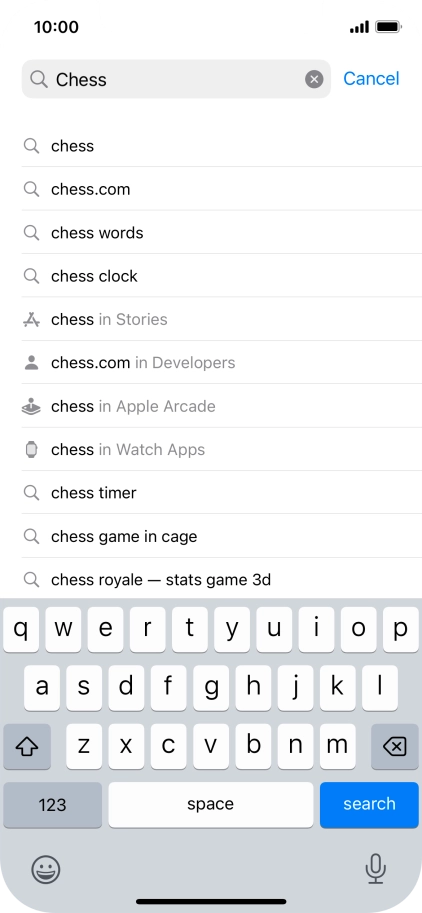Tap the blue search key
This screenshot has height=913, width=422.
click(x=369, y=805)
